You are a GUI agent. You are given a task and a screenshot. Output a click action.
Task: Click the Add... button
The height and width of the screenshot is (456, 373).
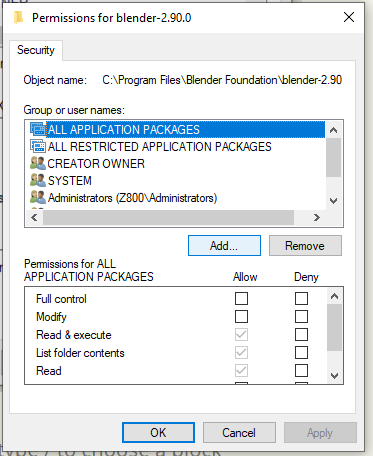point(224,246)
